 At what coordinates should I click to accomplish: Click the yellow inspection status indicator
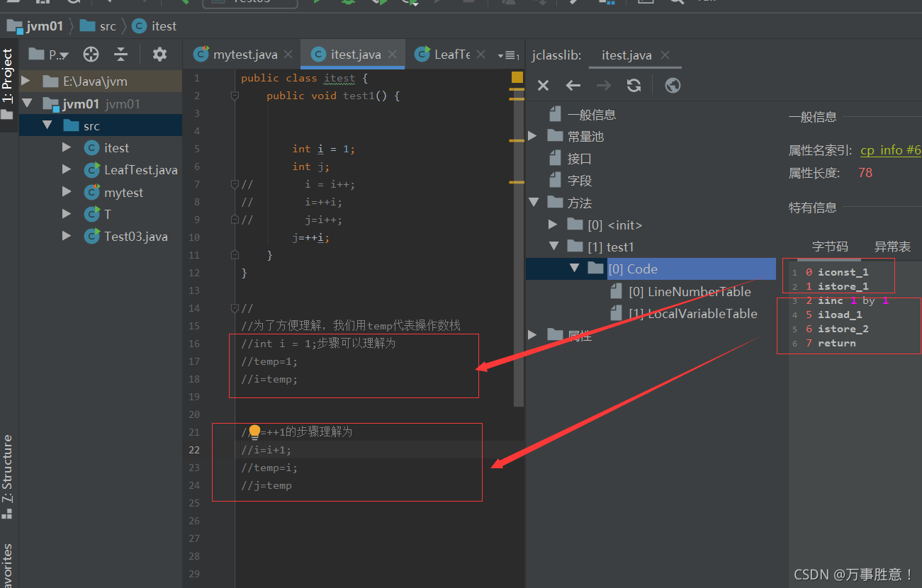pos(517,77)
